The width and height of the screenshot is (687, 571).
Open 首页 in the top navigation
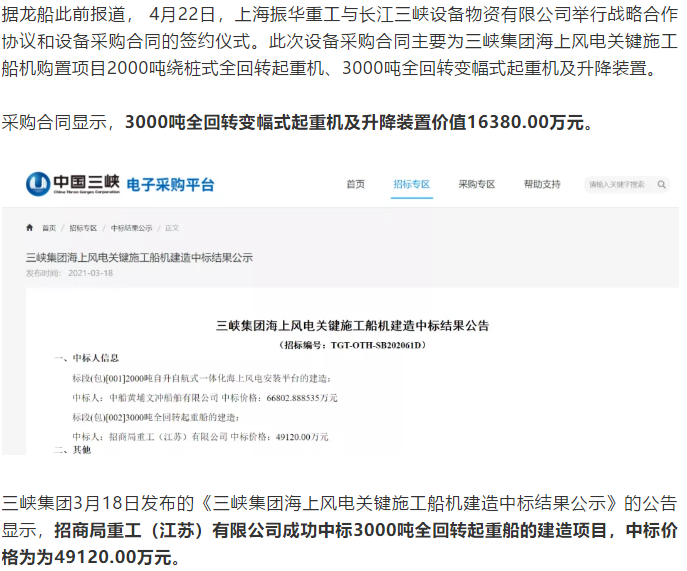pos(355,185)
